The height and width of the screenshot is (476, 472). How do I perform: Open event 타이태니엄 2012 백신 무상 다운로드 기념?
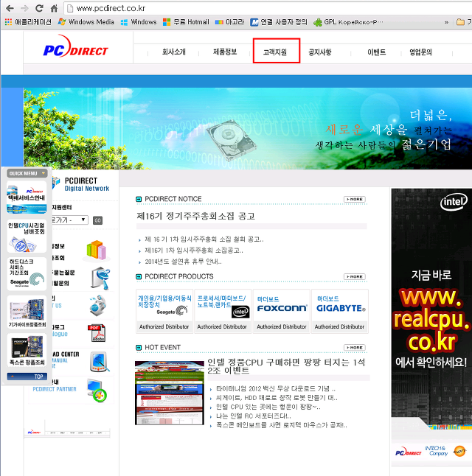(276, 389)
